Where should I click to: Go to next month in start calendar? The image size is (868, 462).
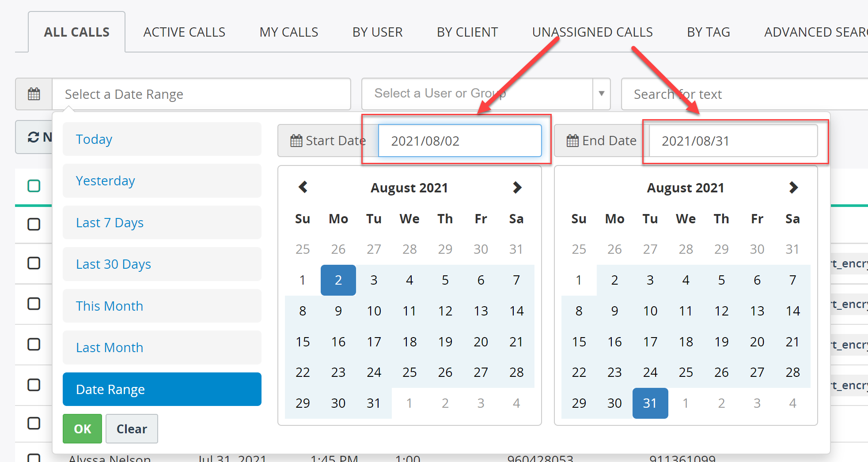[x=517, y=188]
